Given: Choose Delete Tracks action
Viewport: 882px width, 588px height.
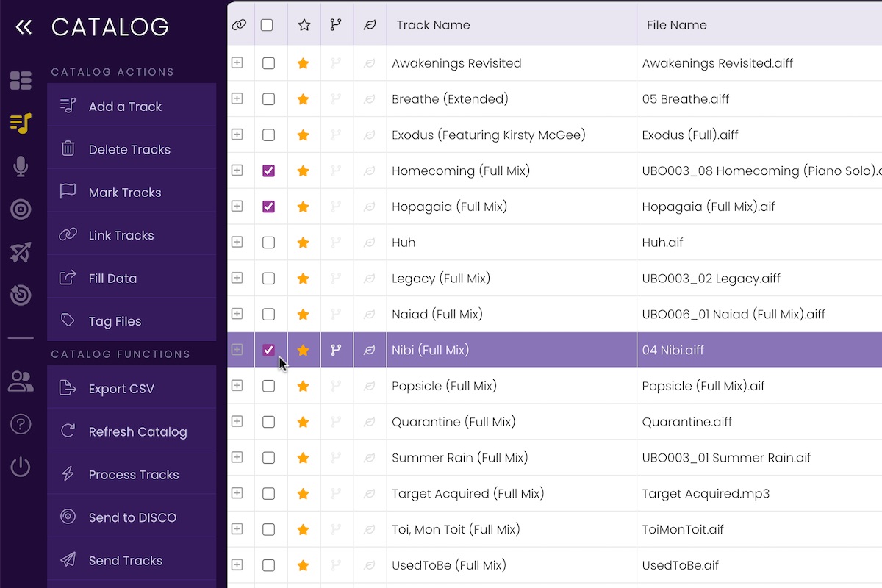Looking at the screenshot, I should click(x=132, y=149).
